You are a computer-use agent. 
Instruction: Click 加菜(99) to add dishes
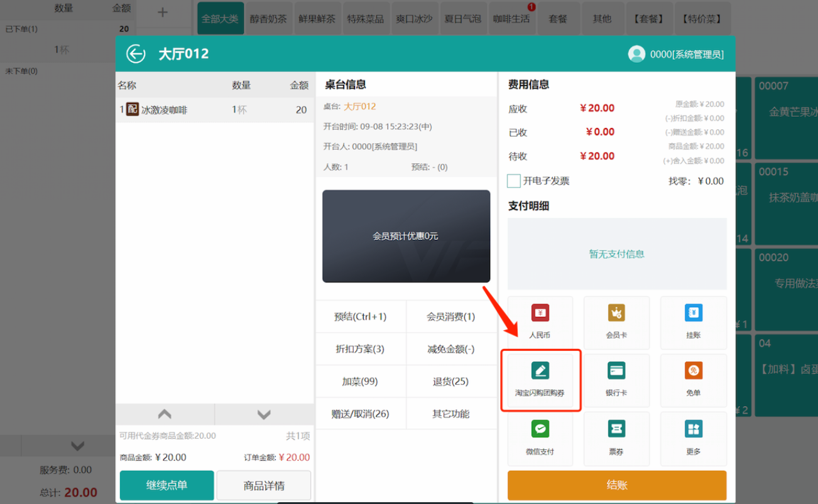(361, 382)
